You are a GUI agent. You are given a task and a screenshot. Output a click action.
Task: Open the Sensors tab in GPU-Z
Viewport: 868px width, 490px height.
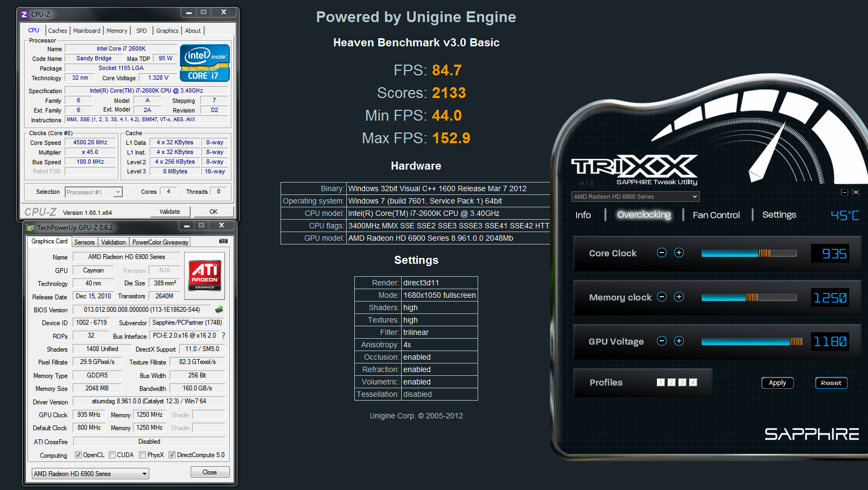(x=84, y=242)
